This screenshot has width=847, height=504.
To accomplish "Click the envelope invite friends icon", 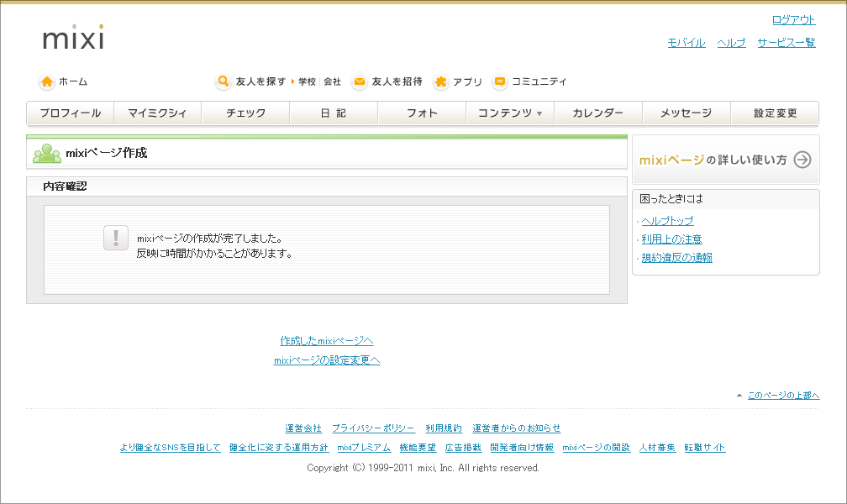I will point(360,81).
